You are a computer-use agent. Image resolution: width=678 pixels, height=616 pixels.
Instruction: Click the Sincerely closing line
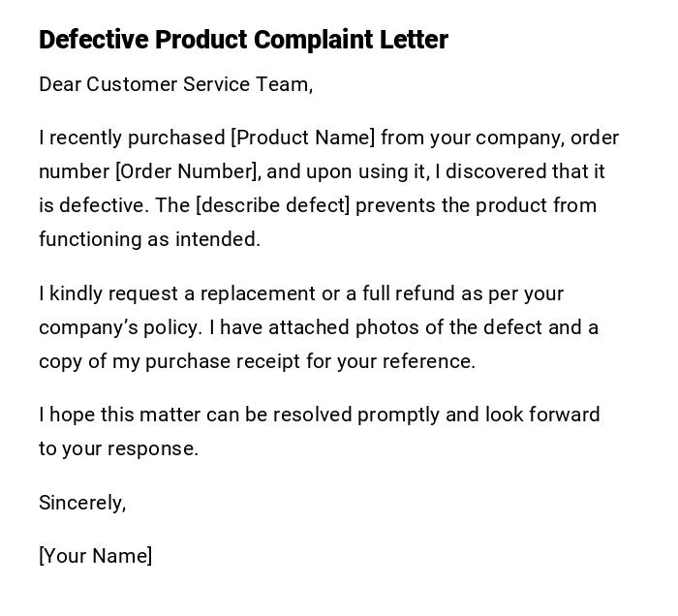pyautogui.click(x=82, y=503)
